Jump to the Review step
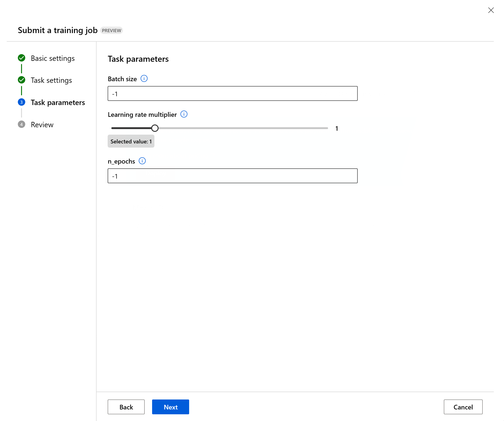Screen dimensions: 504x421 (x=42, y=125)
